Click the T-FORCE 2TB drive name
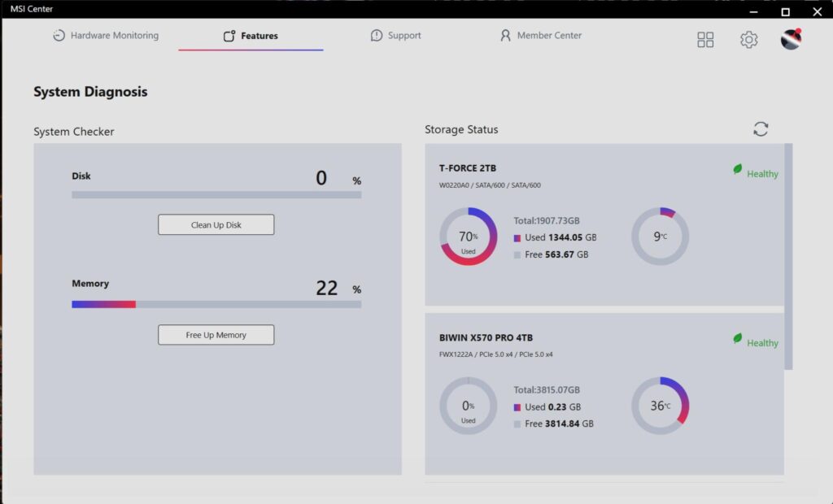Screen dimensions: 833x504 pos(468,168)
